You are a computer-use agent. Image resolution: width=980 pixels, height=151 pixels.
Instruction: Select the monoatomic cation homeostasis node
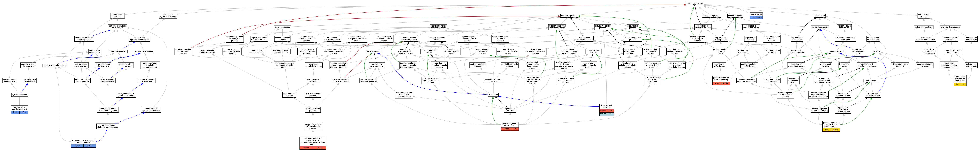953,52
